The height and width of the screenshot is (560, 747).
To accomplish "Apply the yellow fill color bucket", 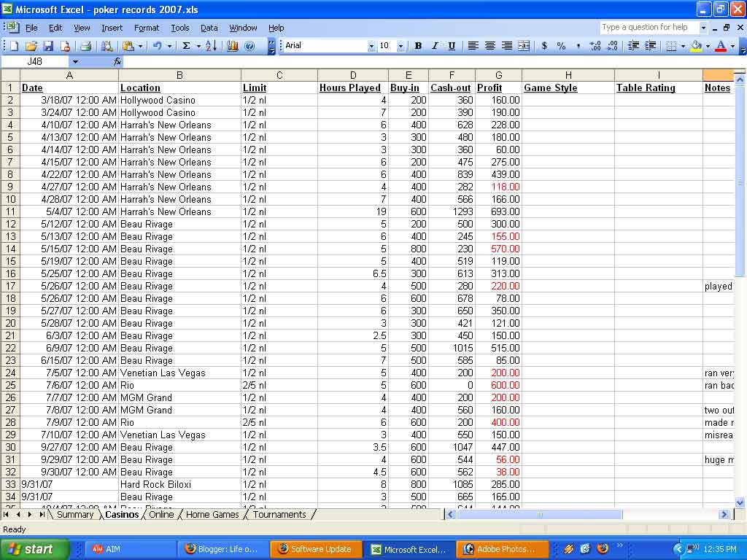I will click(696, 46).
